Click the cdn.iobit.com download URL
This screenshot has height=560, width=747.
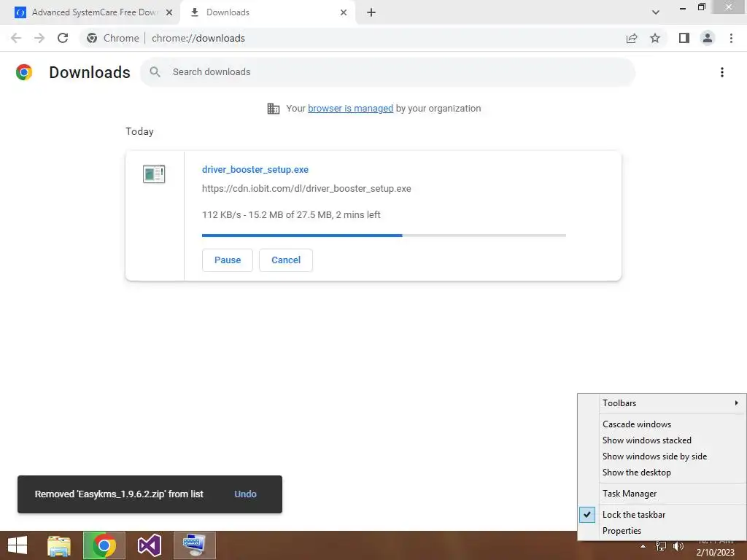click(306, 189)
